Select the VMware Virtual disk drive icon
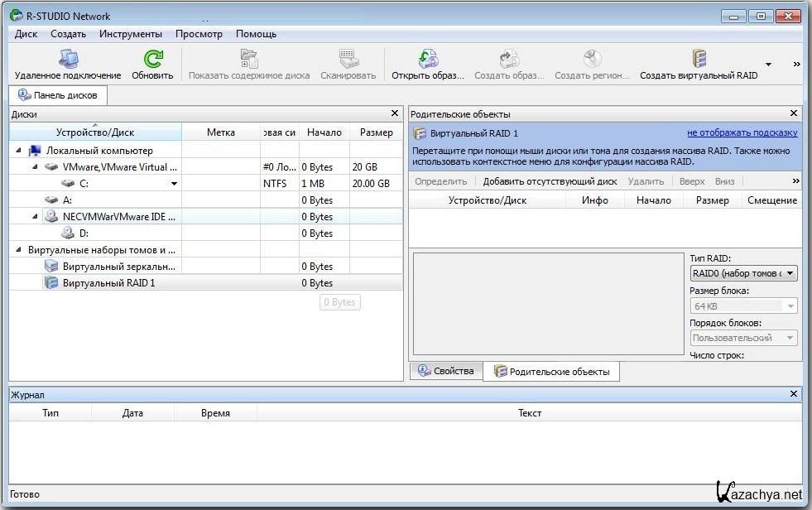The height and width of the screenshot is (510, 812). (x=52, y=167)
